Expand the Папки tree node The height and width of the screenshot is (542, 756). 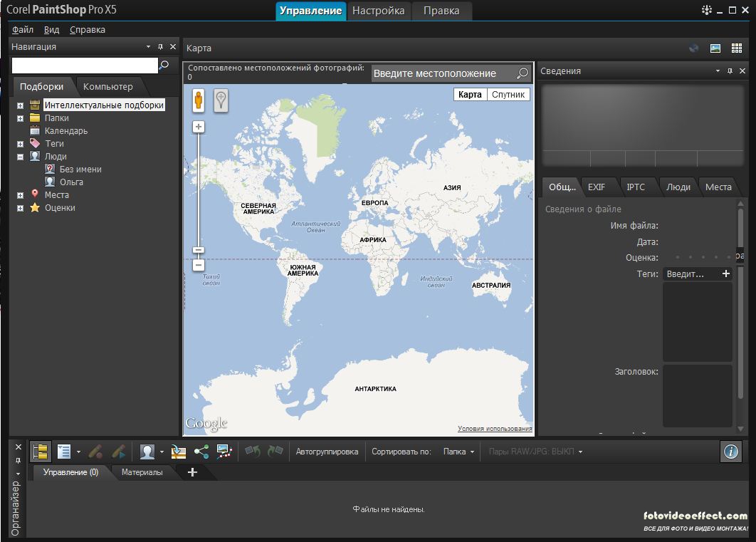[20, 118]
